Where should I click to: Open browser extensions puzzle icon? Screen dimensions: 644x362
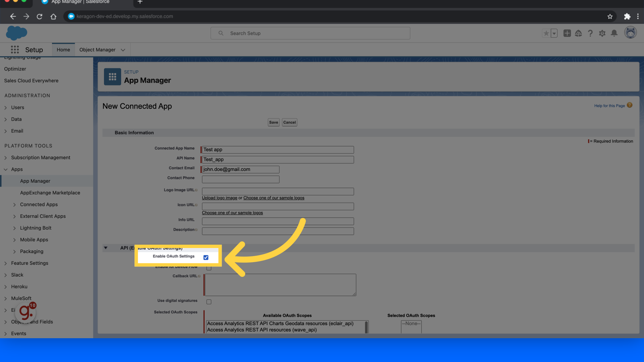pos(627,16)
